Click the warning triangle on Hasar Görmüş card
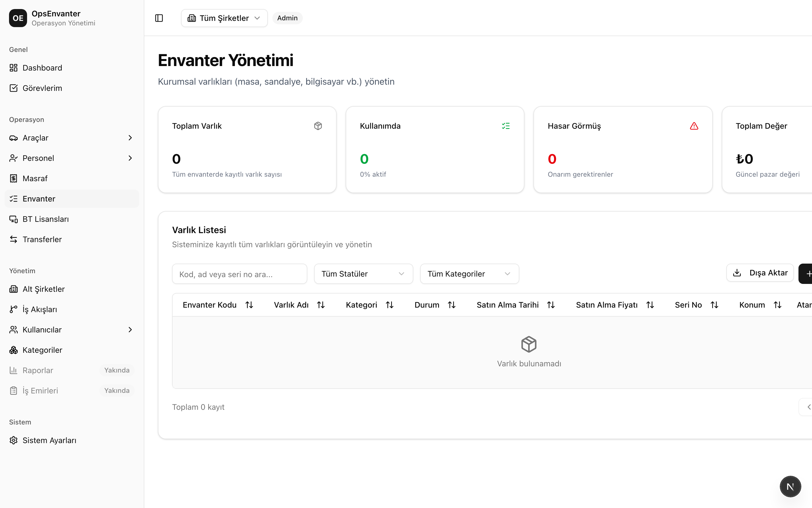The height and width of the screenshot is (508, 812). (x=694, y=126)
